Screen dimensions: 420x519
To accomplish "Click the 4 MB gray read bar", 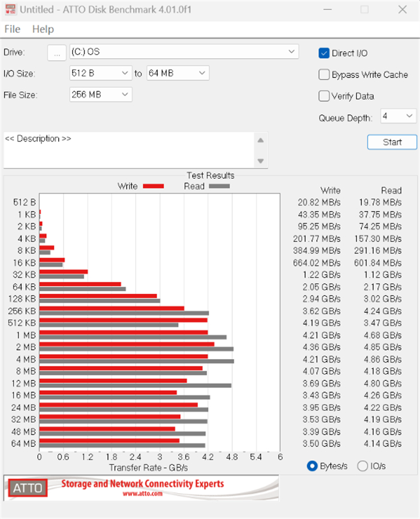I will (137, 361).
